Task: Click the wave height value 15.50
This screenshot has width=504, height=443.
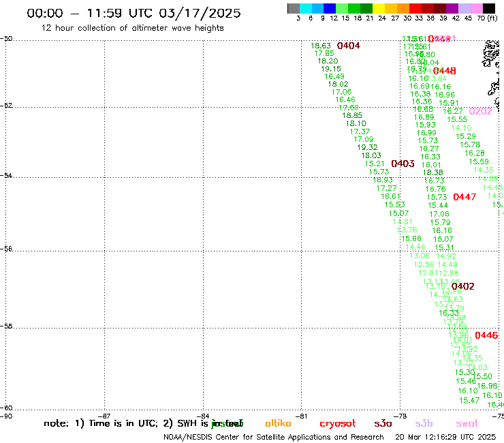Action: click(x=482, y=376)
